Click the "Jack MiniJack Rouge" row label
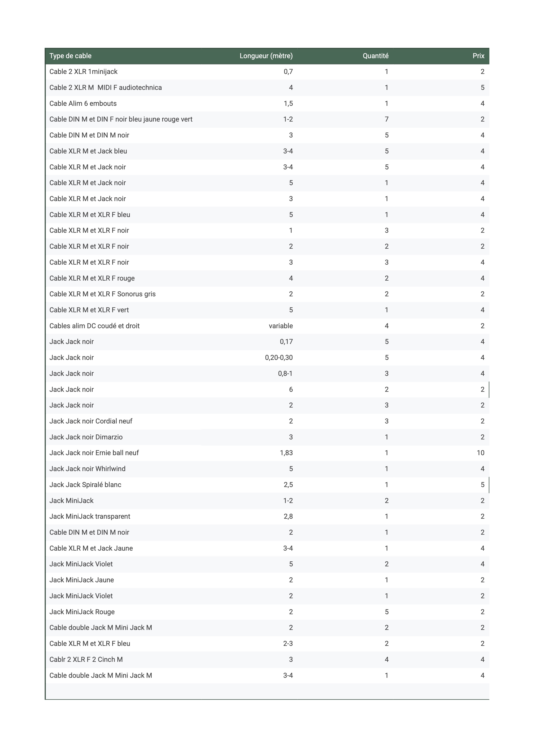 tap(82, 612)
